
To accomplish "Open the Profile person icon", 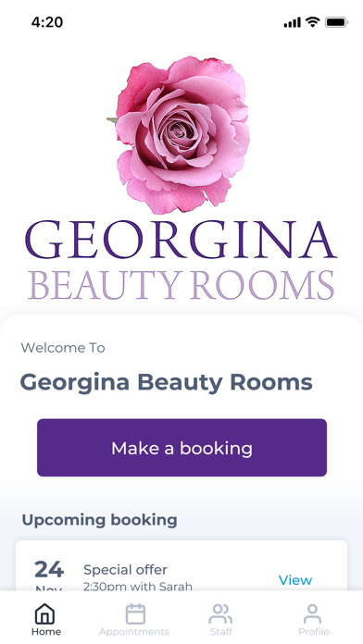I will [x=313, y=614].
